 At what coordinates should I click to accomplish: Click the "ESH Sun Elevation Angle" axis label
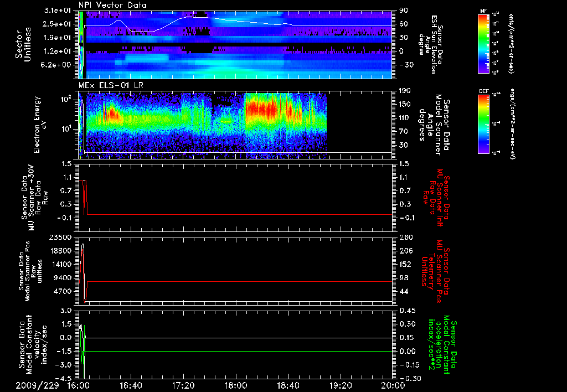click(x=431, y=44)
